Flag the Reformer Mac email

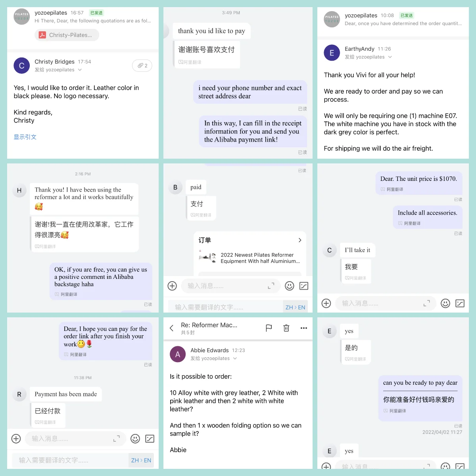pyautogui.click(x=269, y=328)
